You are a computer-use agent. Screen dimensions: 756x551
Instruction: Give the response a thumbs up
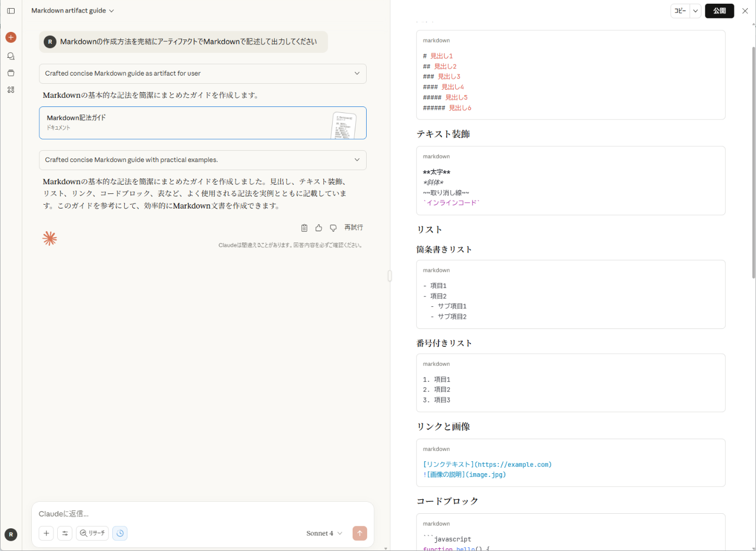pos(319,228)
